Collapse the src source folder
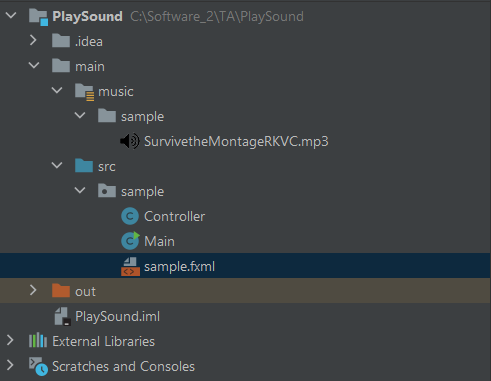491x381 pixels. point(57,166)
